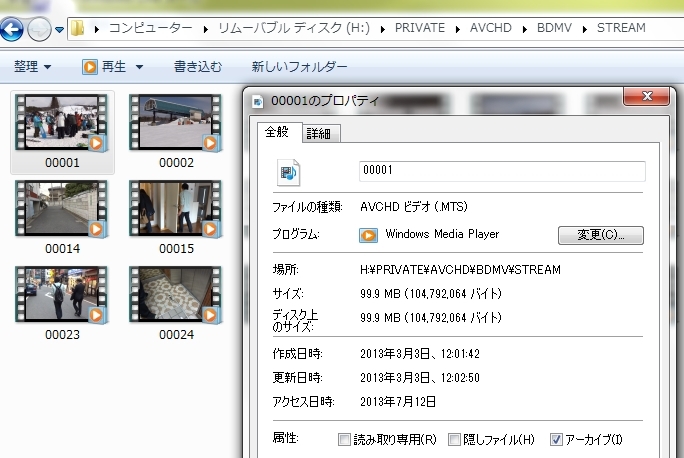Click the Forward navigation arrow
Screen dimensions: 684x458
click(x=39, y=30)
